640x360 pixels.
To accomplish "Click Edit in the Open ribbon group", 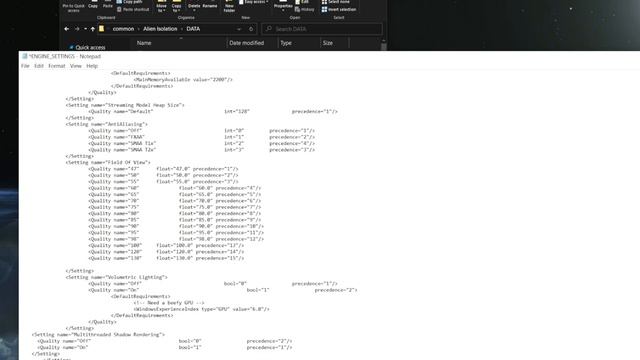I will (x=302, y=2).
